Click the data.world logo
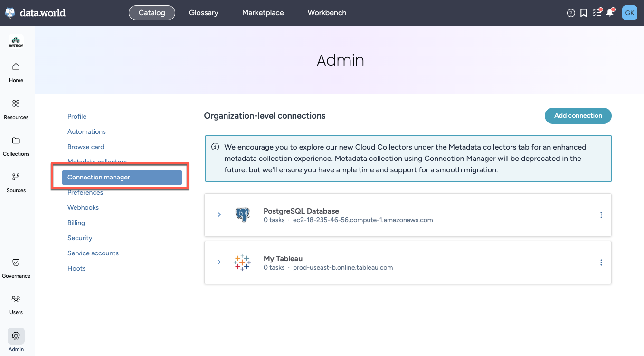Viewport: 644px width, 356px height. pos(36,13)
